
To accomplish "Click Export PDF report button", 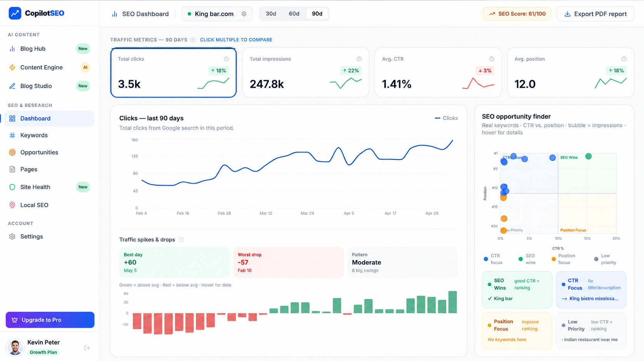I will [595, 14].
